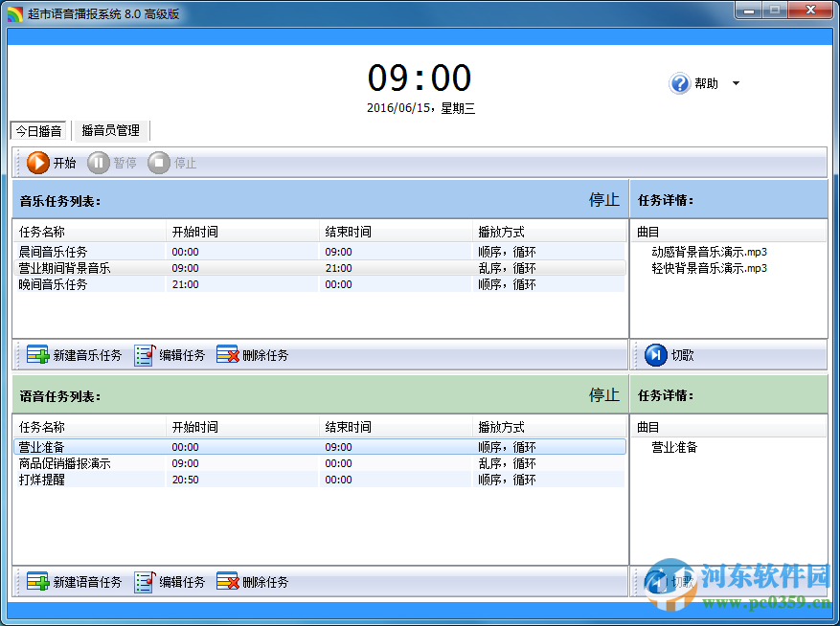Select the 晨间音乐任务 row
The width and height of the screenshot is (840, 626).
click(x=320, y=252)
